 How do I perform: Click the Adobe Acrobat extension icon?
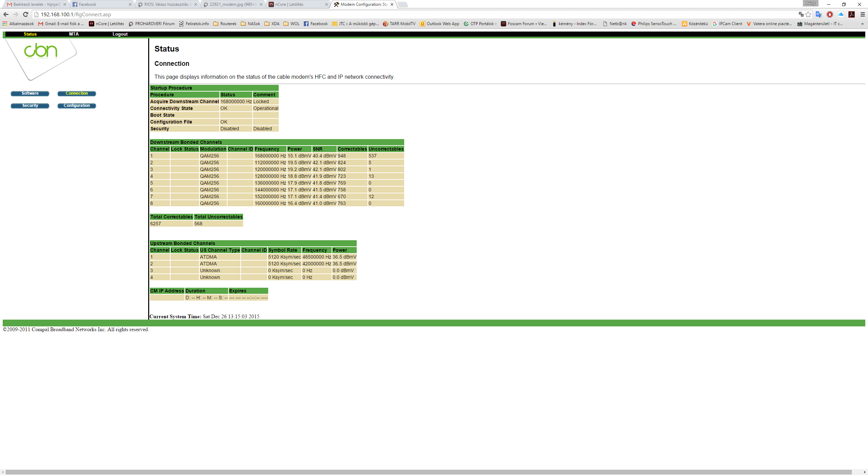click(x=851, y=14)
